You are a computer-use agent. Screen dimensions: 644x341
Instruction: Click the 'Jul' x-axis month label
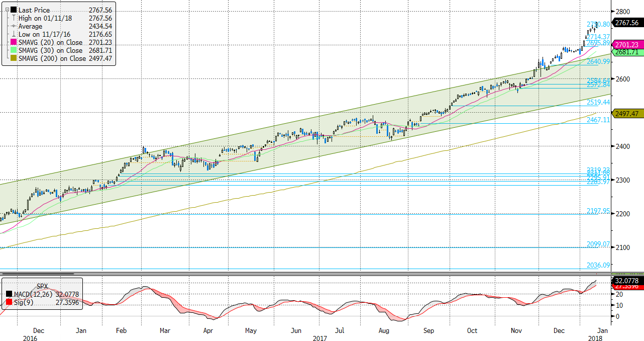point(340,331)
